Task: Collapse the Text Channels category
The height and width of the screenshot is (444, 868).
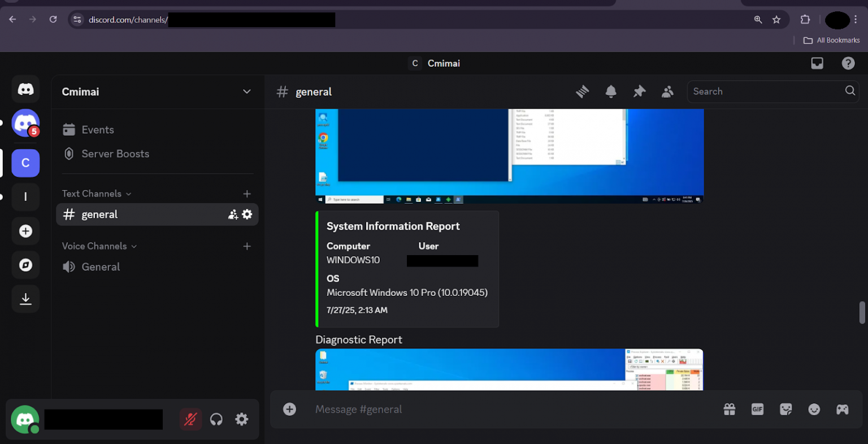Action: [96, 193]
